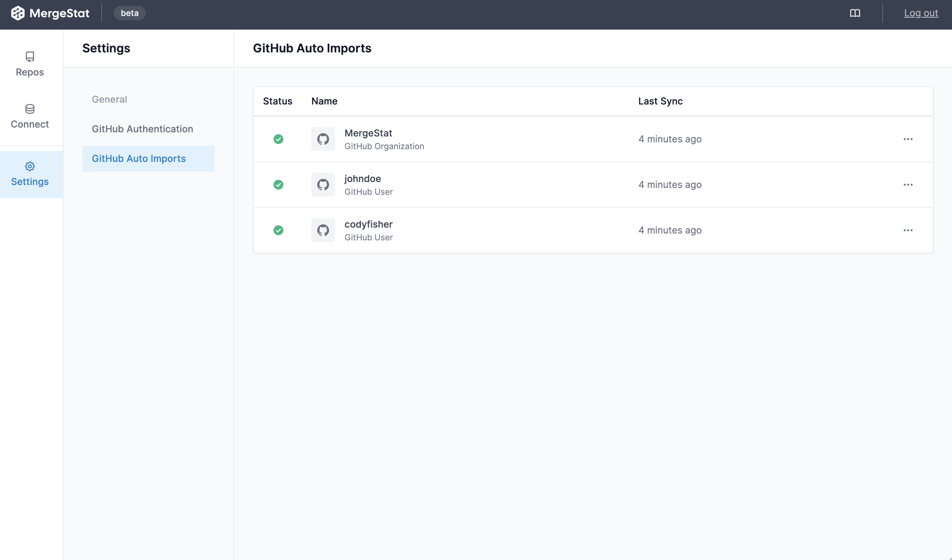This screenshot has width=952, height=560.
Task: Switch to the General settings tab
Action: (x=110, y=99)
